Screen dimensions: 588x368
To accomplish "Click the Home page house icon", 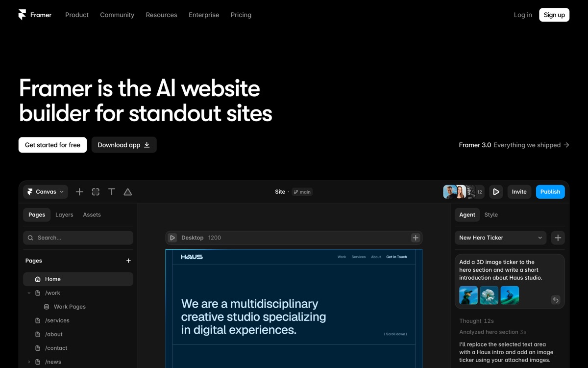I will pos(38,279).
